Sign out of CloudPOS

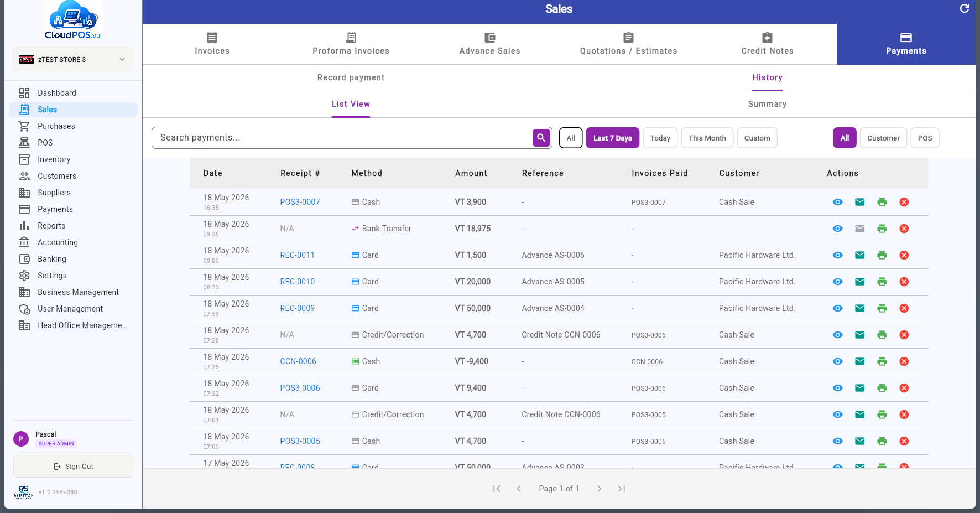73,466
